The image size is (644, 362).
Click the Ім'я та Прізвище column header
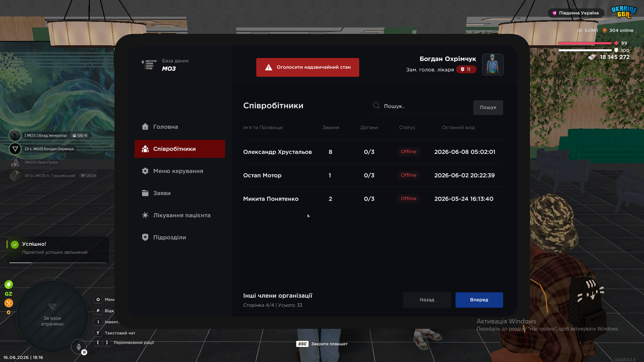click(x=263, y=128)
